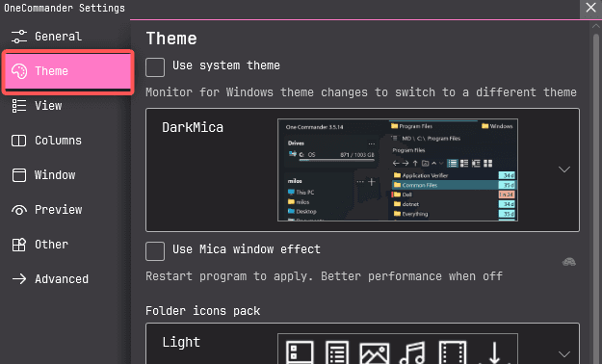Click the Theme palette icon
This screenshot has height=364, width=602.
point(19,71)
